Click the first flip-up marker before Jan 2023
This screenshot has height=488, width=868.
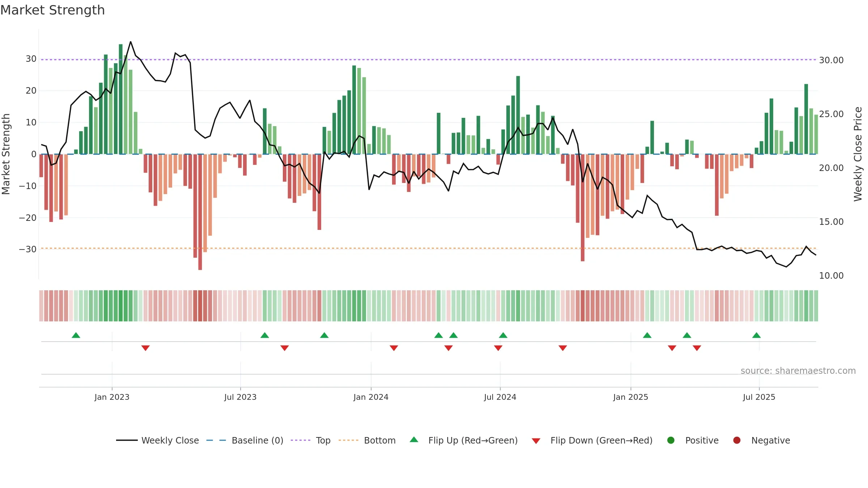76,335
